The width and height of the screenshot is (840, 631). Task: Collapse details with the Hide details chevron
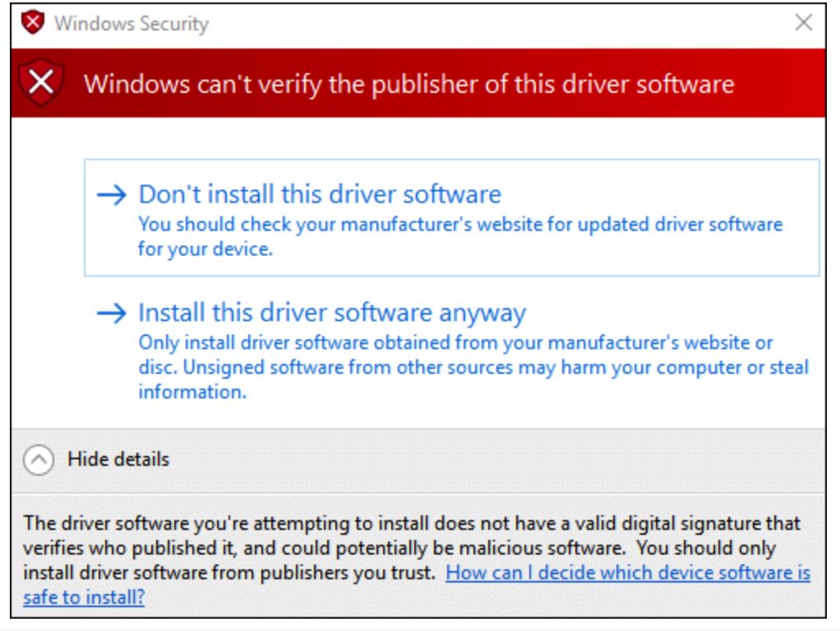[39, 459]
